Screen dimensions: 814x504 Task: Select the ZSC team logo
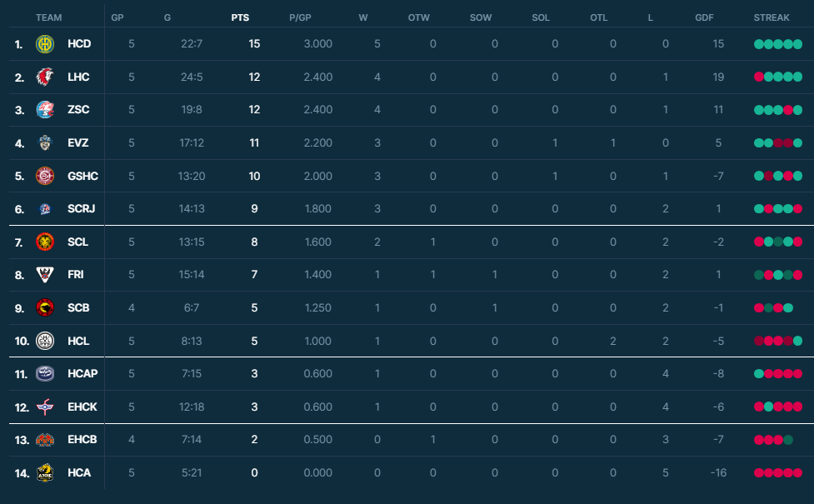pyautogui.click(x=45, y=109)
